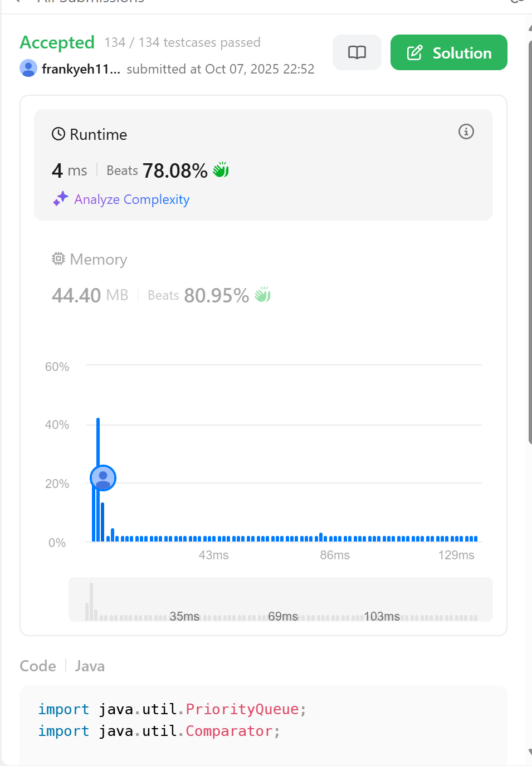Screen dimensions: 532x766
Task: Click the frankyeh11 user avatar
Action: point(28,68)
